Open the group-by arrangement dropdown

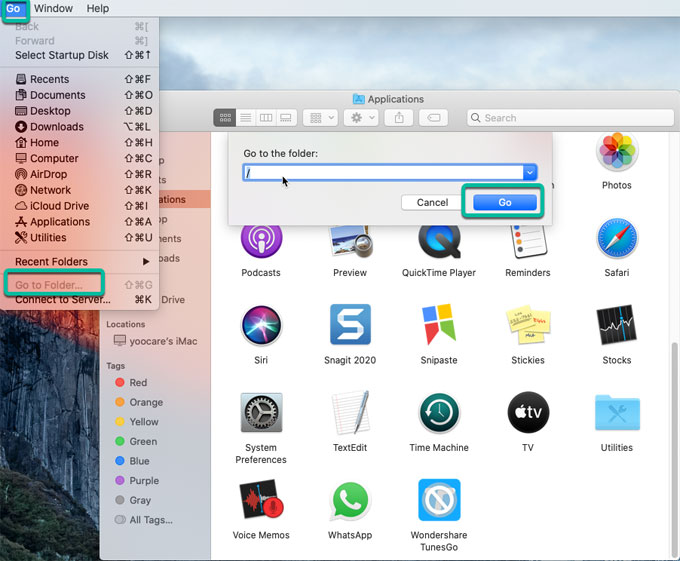point(320,117)
